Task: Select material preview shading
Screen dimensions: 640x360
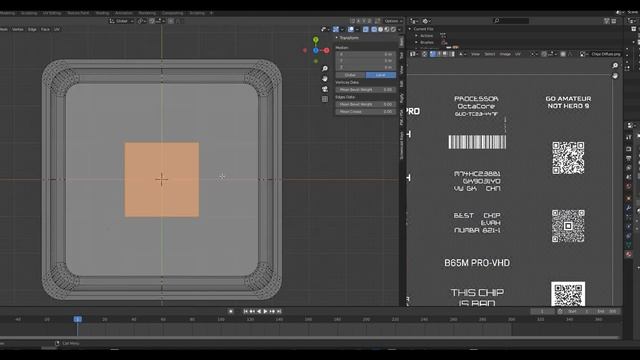Action: pyautogui.click(x=387, y=29)
